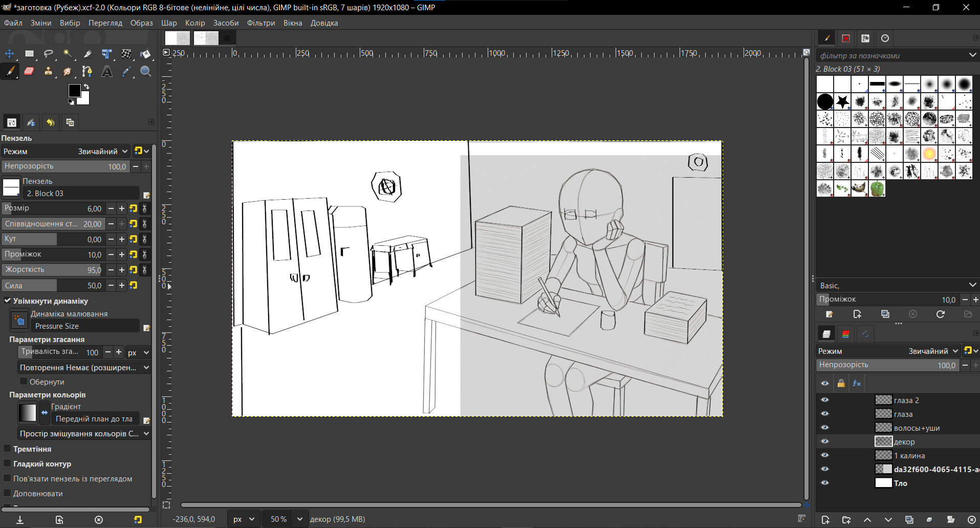Open the paintbrush Режим dropdown

[x=65, y=151]
